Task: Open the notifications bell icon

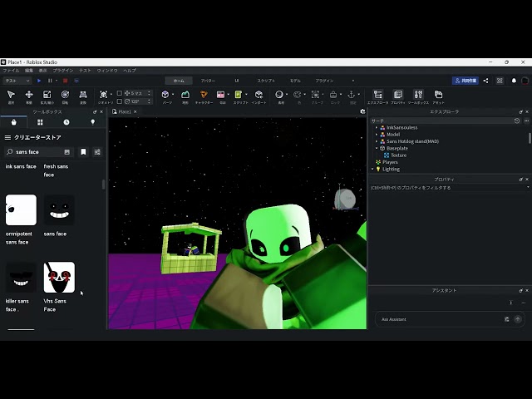Action: click(514, 81)
